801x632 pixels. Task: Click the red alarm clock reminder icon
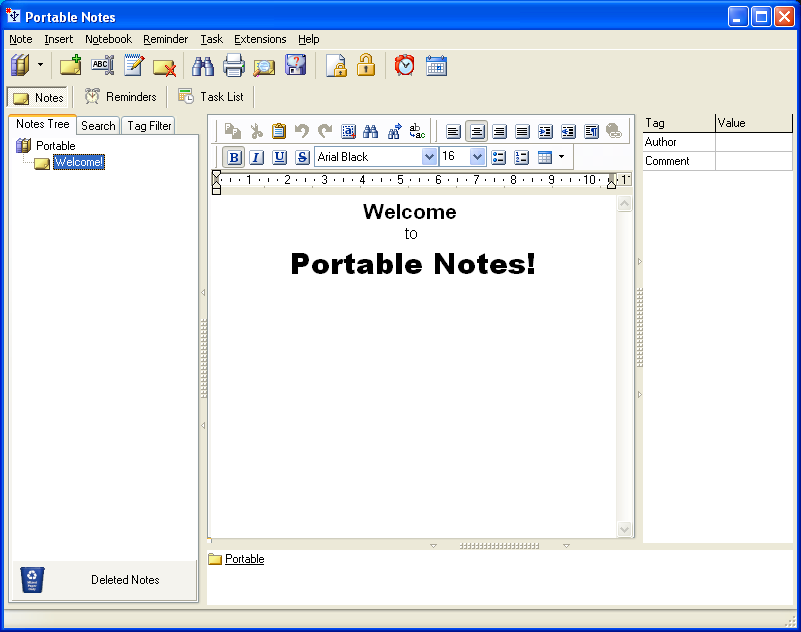pos(405,65)
